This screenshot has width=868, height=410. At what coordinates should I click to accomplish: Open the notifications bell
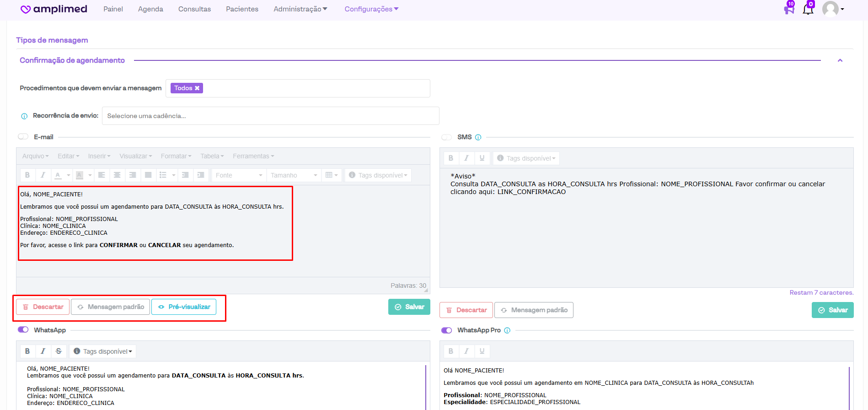pyautogui.click(x=808, y=9)
